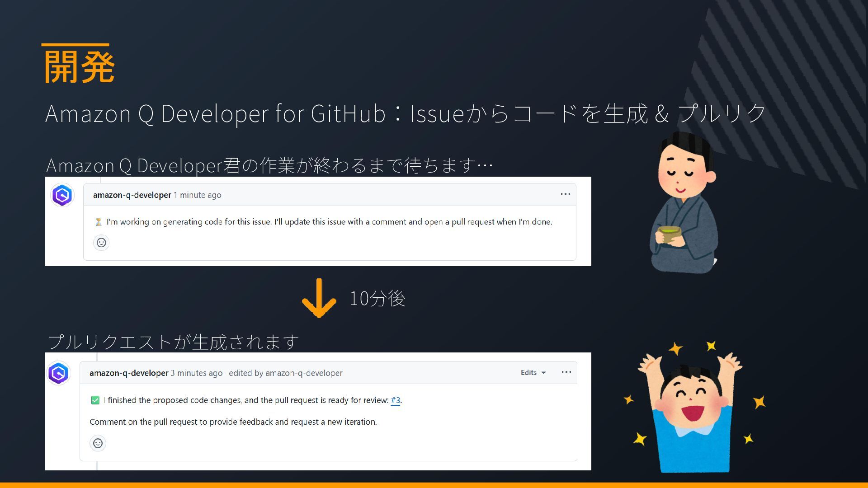Click the '3 minutes ago' timestamp
This screenshot has height=488, width=868.
tap(197, 373)
